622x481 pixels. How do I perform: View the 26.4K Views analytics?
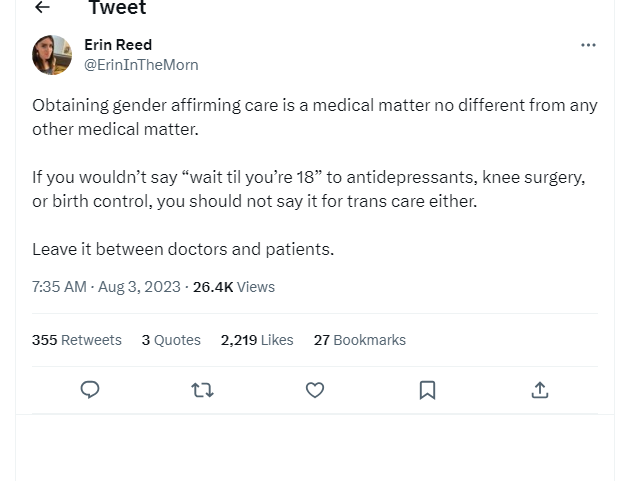pyautogui.click(x=233, y=286)
